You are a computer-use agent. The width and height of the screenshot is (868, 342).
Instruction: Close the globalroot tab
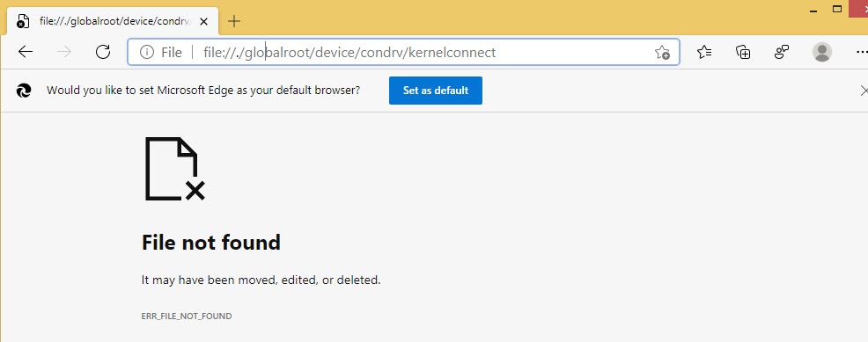[x=203, y=22]
